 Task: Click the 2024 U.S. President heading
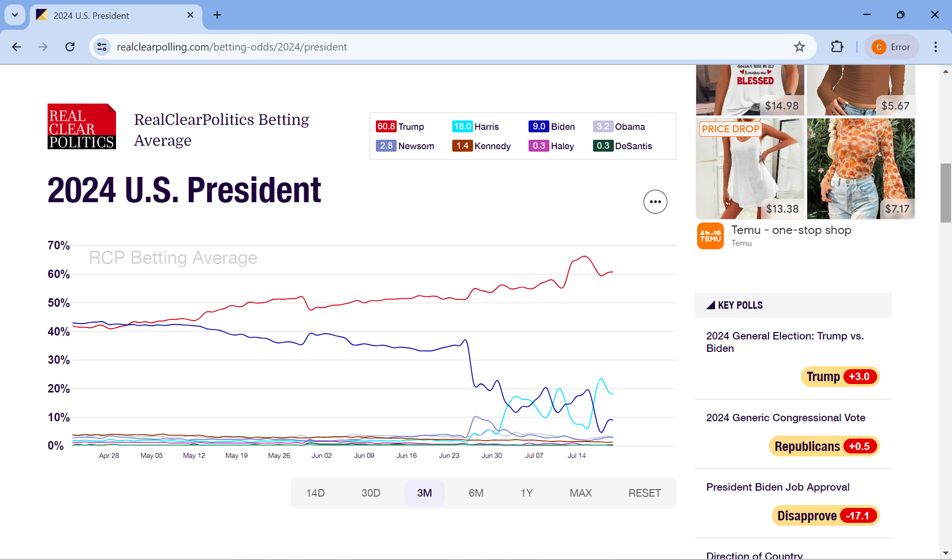coord(184,190)
